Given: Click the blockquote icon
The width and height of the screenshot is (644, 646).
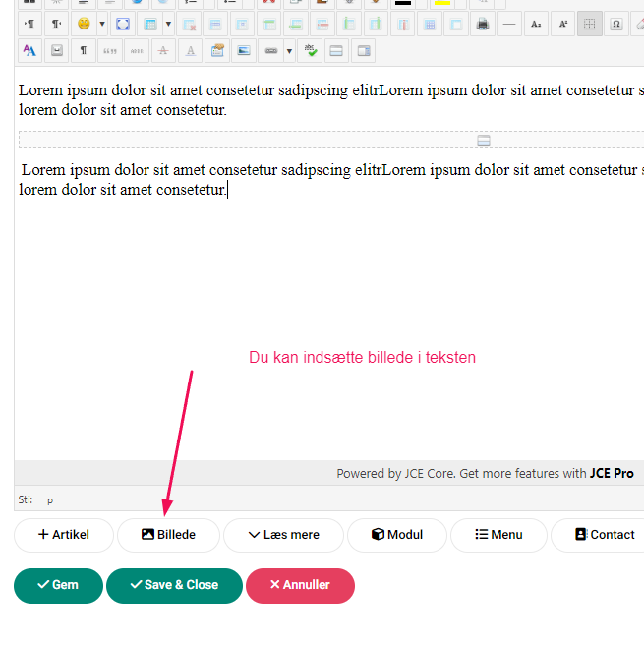Looking at the screenshot, I should pyautogui.click(x=110, y=50).
